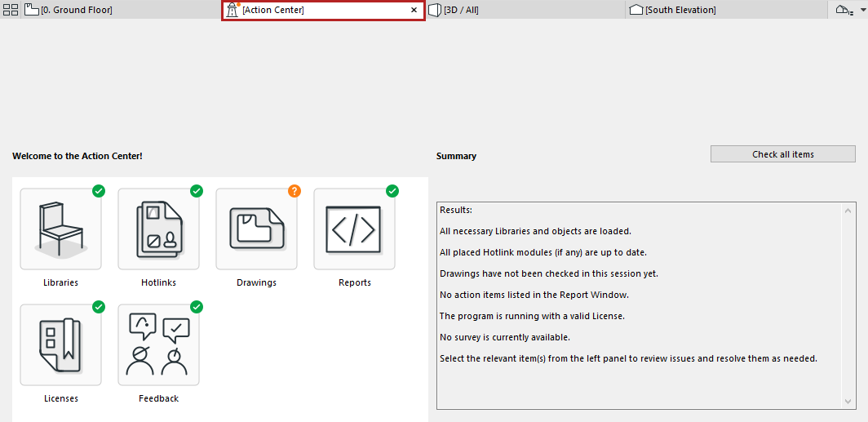Click the Drawings label

click(256, 282)
